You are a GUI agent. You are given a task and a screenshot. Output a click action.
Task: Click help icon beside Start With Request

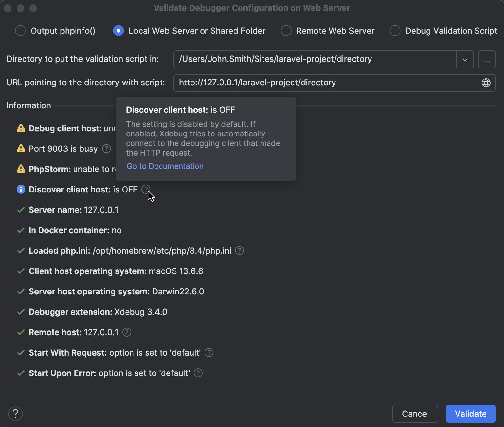pyautogui.click(x=209, y=352)
